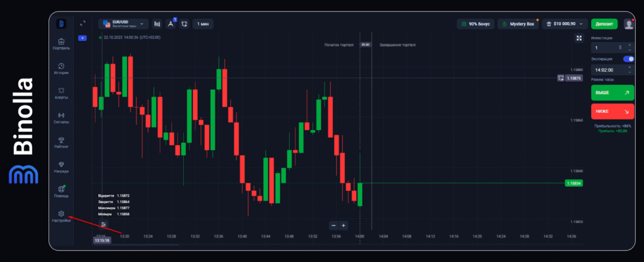The width and height of the screenshot is (644, 262).
Task: Open the 1 мин timeframe selector
Action: coord(203,24)
